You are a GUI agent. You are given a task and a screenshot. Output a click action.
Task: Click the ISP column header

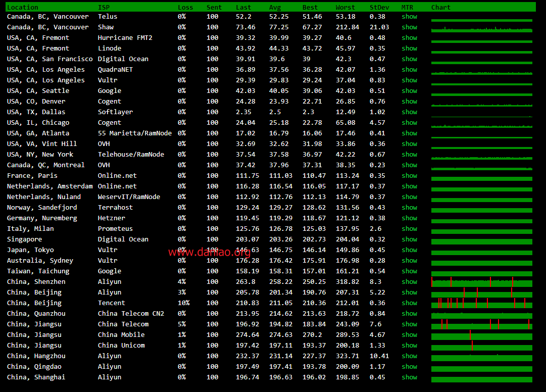[x=104, y=7]
